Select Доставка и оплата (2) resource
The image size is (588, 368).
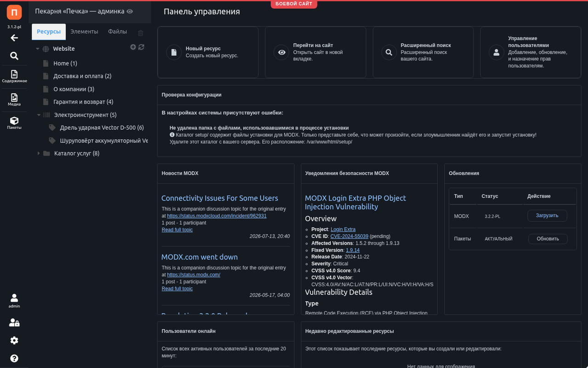(x=82, y=76)
